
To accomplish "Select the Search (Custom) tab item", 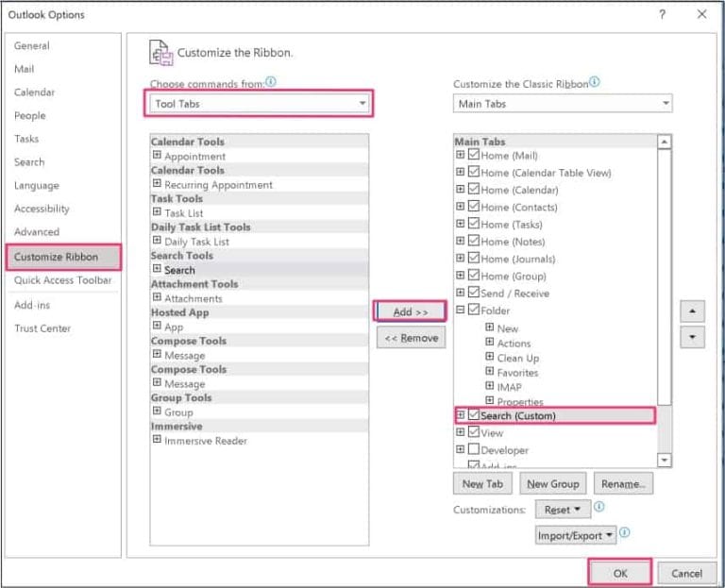I will pos(517,415).
